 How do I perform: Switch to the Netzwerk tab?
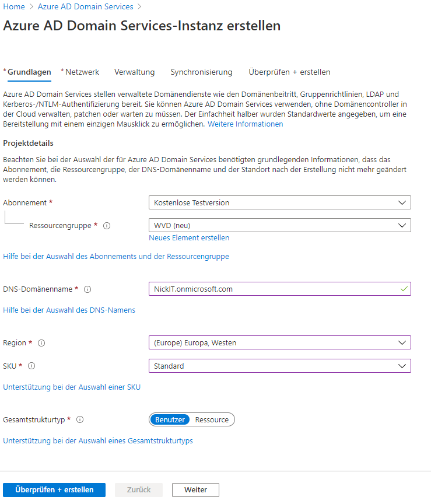(80, 72)
